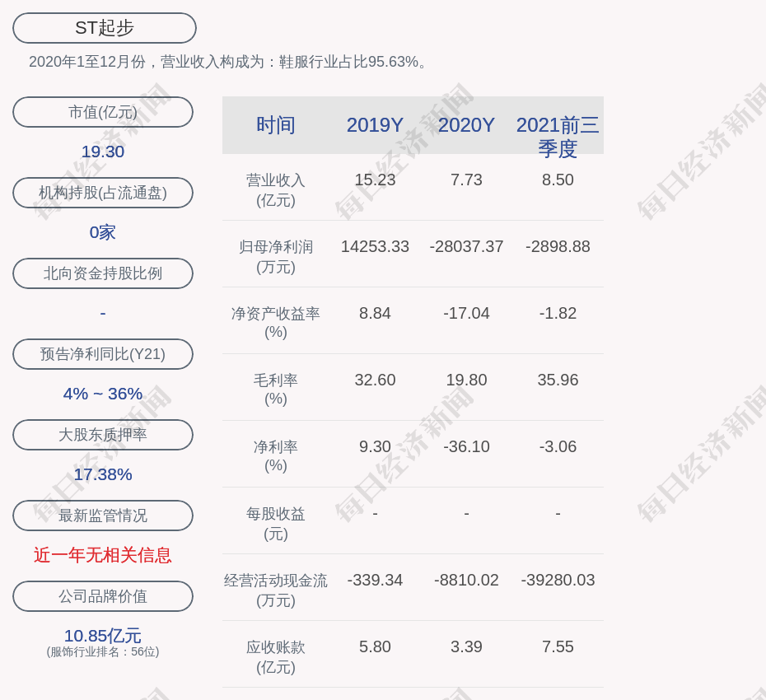Viewport: 766px width, 700px height.
Task: Click the 17.38% pledge rate value
Action: coord(103,474)
